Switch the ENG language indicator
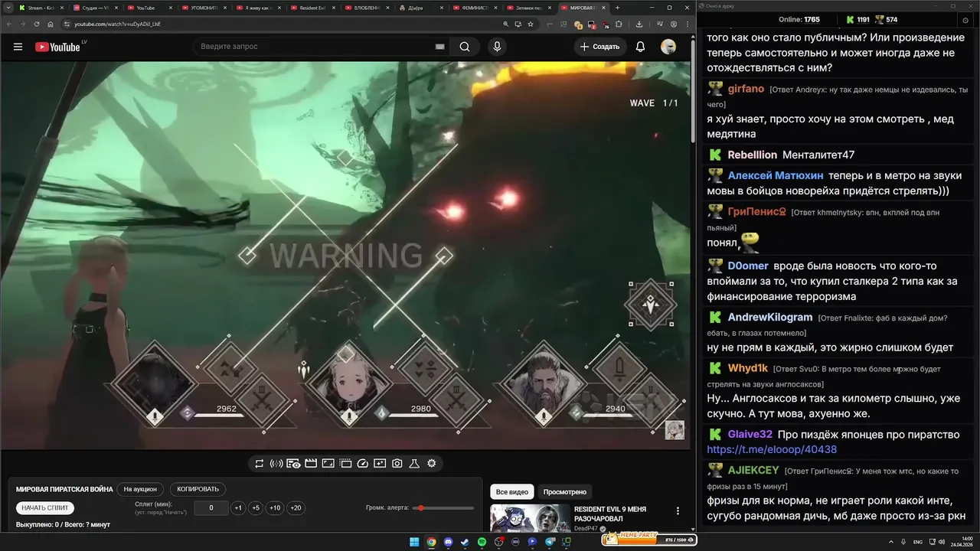This screenshot has height=551, width=980. coord(918,542)
